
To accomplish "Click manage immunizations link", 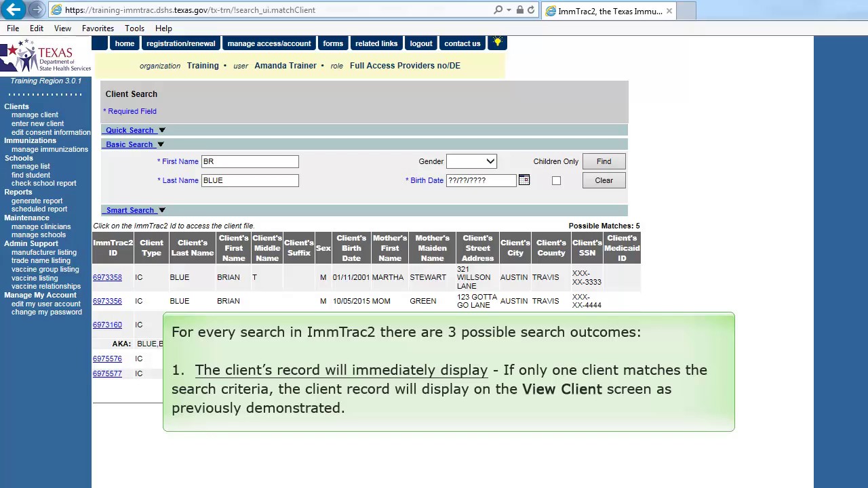I will pyautogui.click(x=50, y=149).
